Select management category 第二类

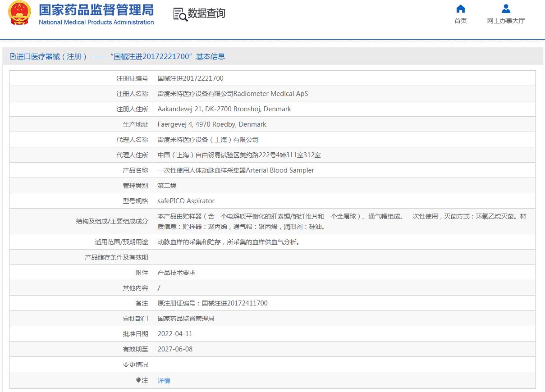point(167,186)
